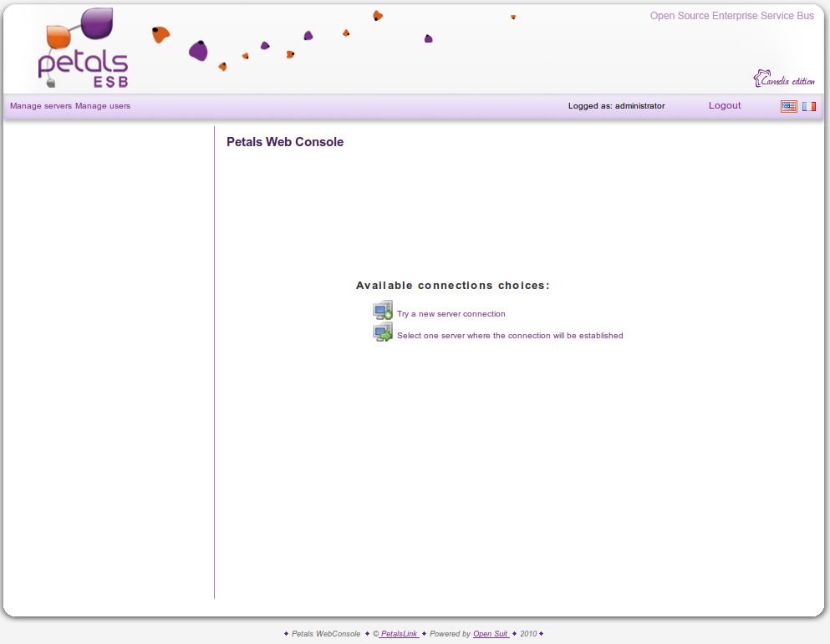Open Manage servers menu item
The height and width of the screenshot is (644, 830).
point(41,106)
